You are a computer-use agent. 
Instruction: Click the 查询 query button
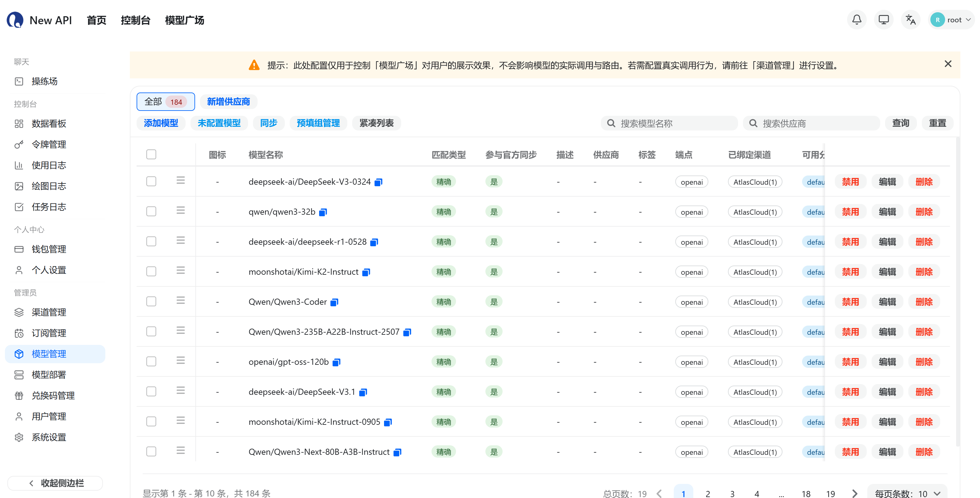tap(901, 123)
